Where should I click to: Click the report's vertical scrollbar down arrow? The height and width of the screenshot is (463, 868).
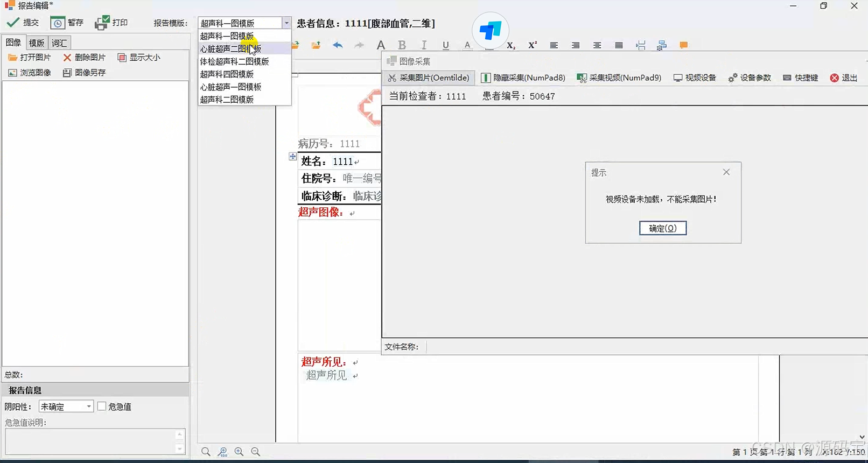862,437
